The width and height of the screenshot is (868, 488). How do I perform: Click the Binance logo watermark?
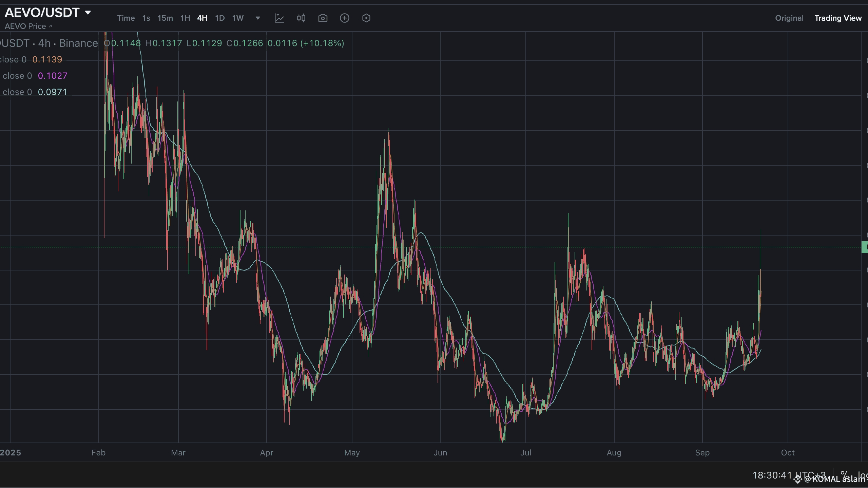[x=798, y=479]
